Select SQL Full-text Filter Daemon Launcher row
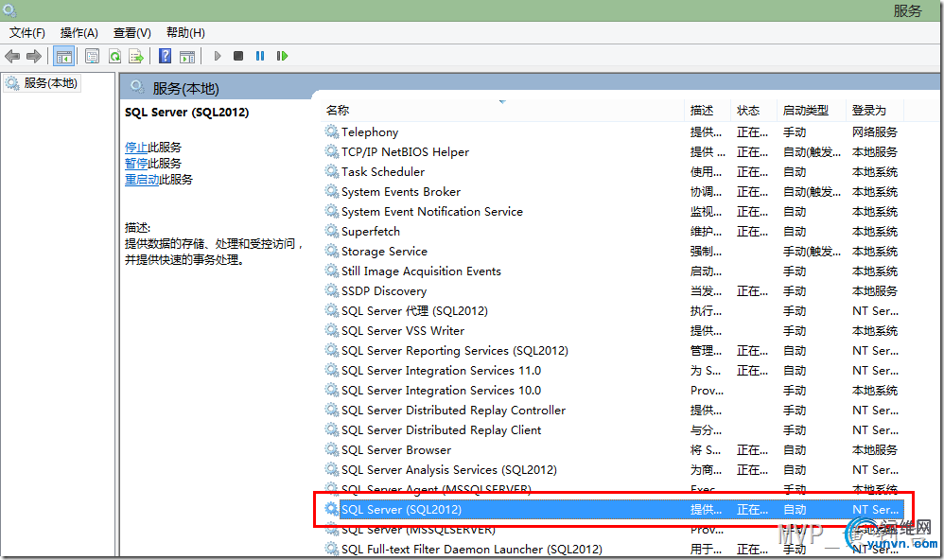The width and height of the screenshot is (944, 560). (x=613, y=550)
